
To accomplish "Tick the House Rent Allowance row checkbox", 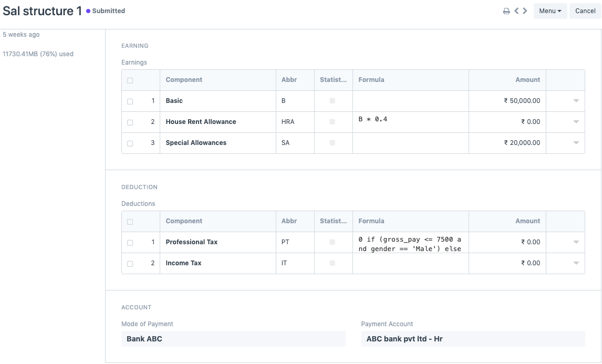I will [x=130, y=122].
